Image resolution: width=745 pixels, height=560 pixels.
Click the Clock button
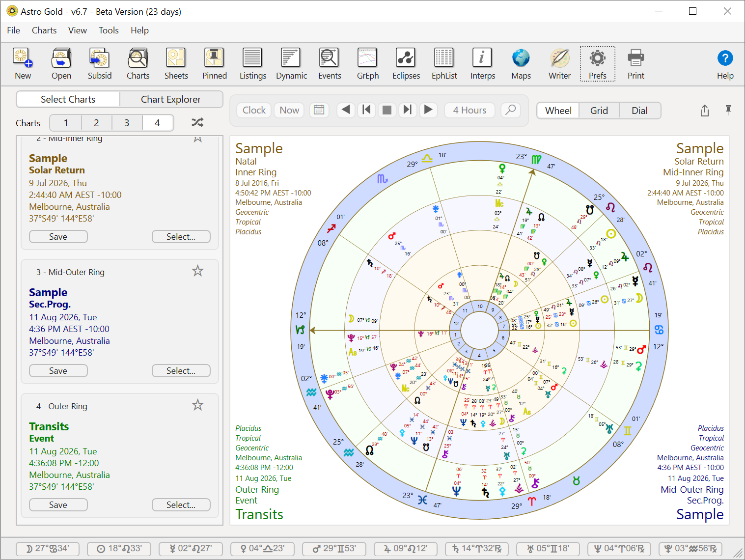pyautogui.click(x=254, y=110)
